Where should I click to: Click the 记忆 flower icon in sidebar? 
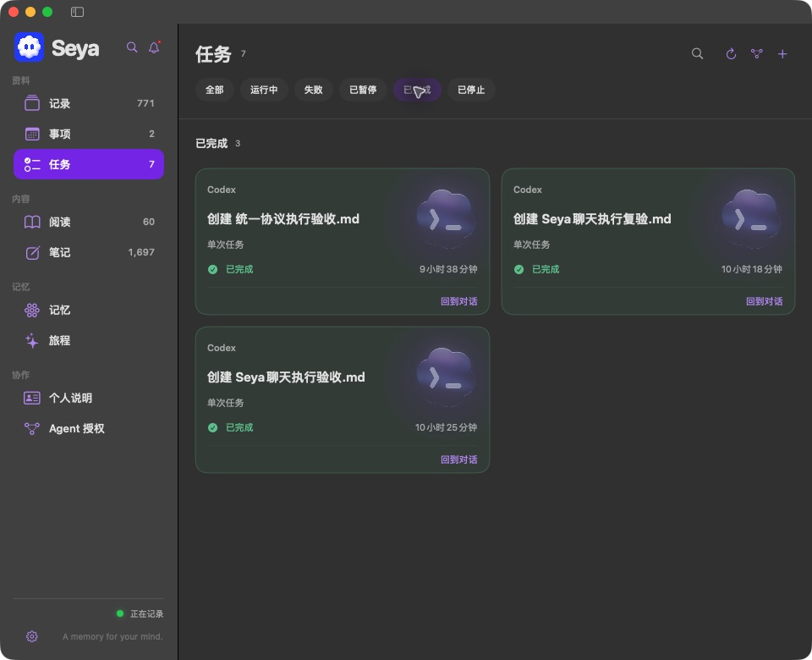click(32, 310)
